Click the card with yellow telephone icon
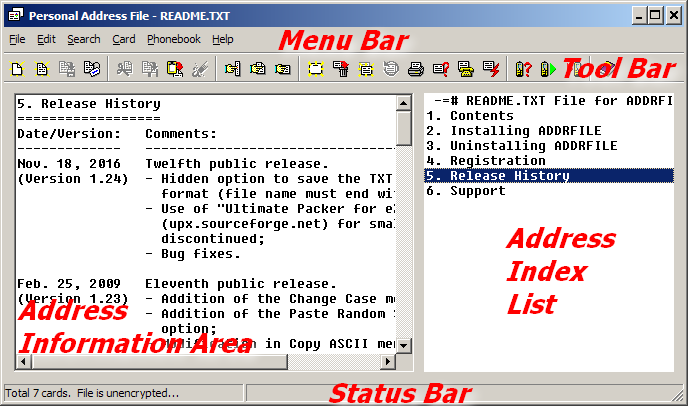Screen dimensions: 688x406 (466, 69)
